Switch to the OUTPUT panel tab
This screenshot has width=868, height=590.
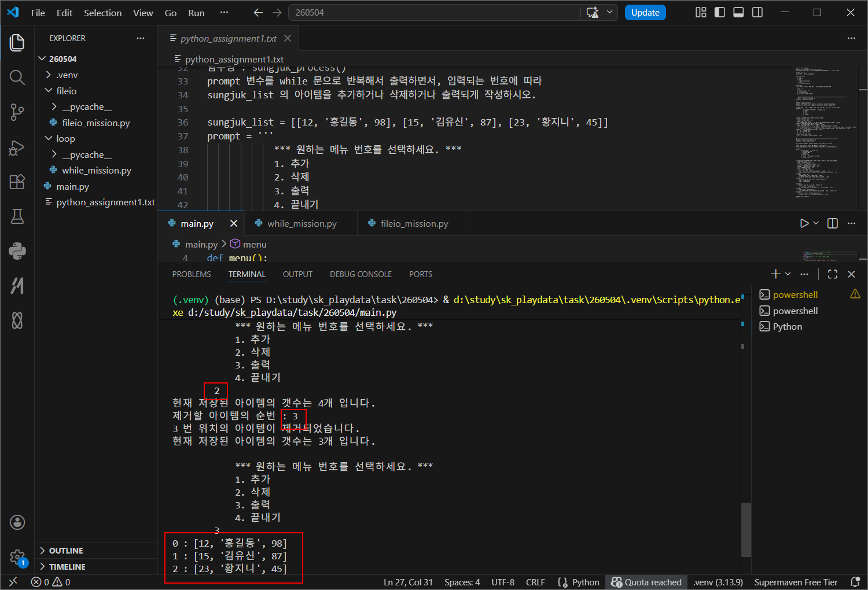coord(297,274)
